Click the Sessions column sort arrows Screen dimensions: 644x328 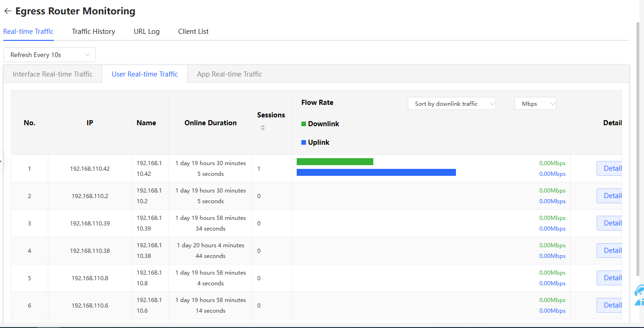[x=263, y=128]
